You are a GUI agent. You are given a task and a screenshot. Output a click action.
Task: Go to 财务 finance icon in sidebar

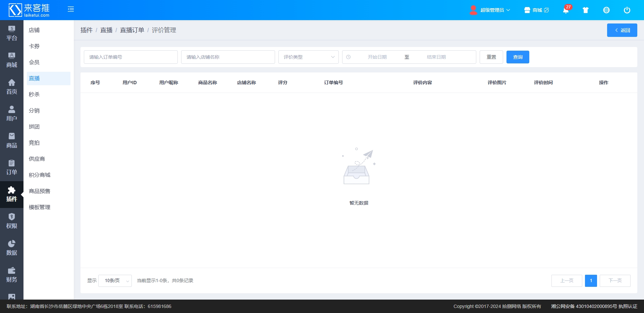[x=11, y=275]
